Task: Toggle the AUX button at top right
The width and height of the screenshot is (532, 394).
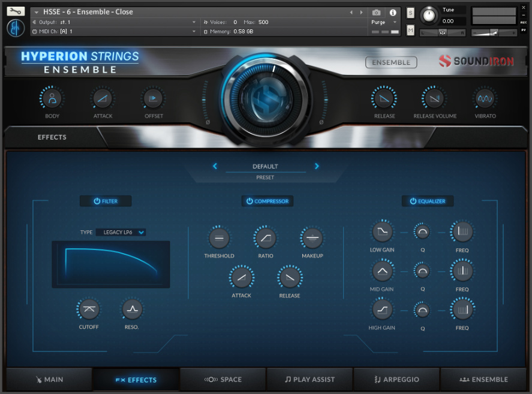Action: click(x=524, y=22)
